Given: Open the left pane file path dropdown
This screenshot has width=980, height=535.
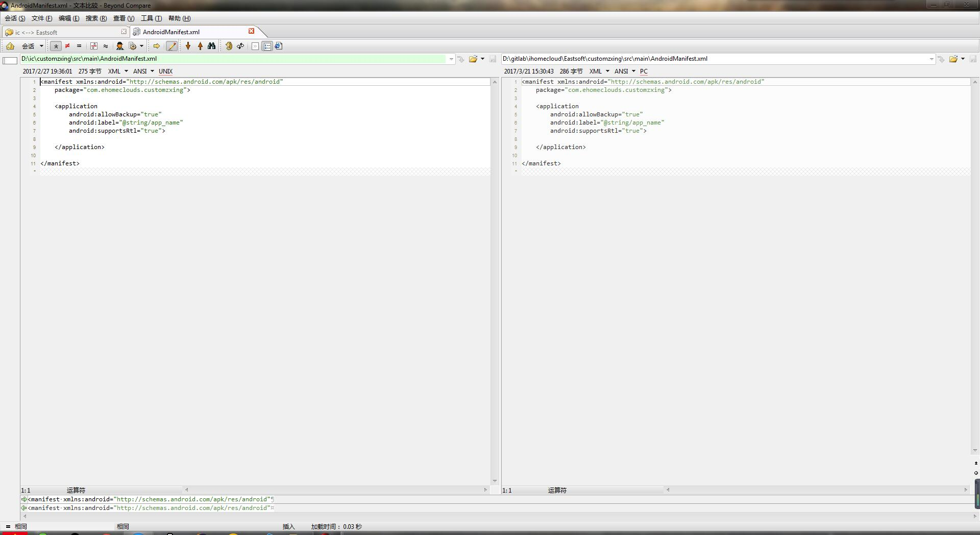Looking at the screenshot, I should 451,59.
